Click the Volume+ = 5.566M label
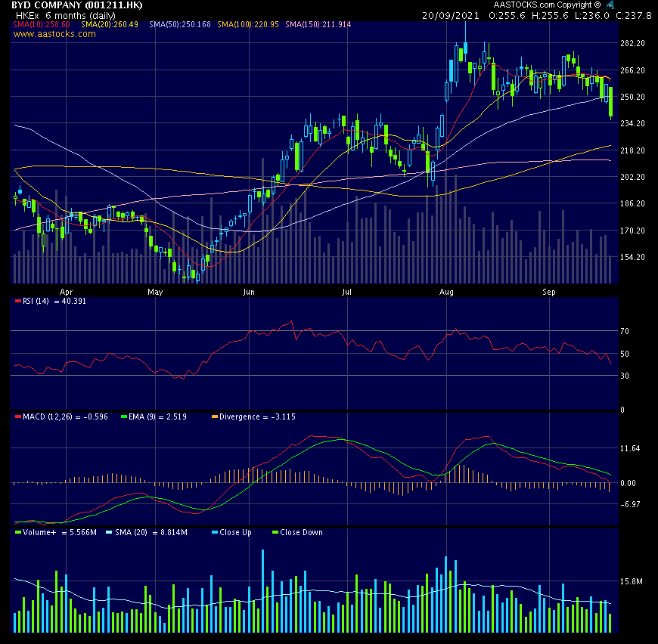The height and width of the screenshot is (644, 658). click(60, 532)
